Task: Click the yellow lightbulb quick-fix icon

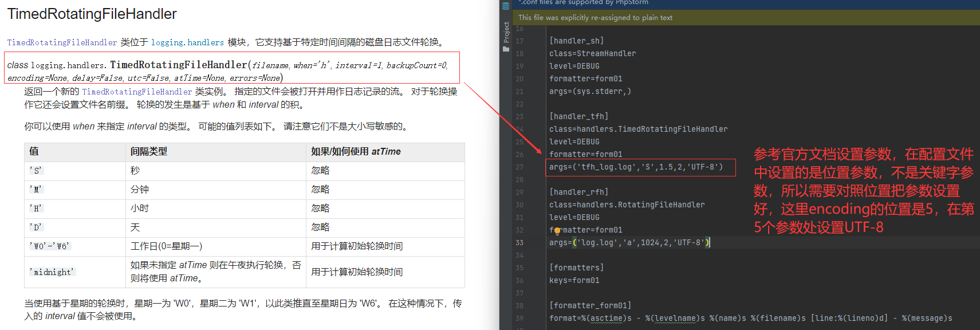Action: click(557, 231)
